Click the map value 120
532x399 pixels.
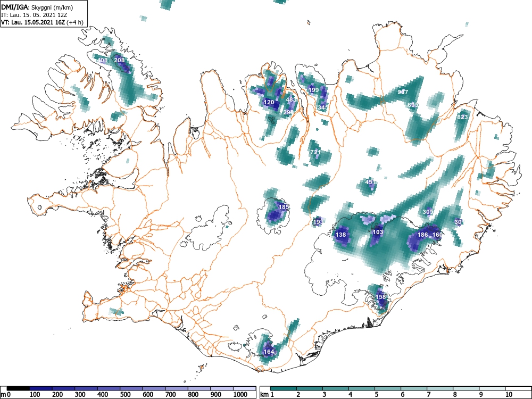pos(269,102)
